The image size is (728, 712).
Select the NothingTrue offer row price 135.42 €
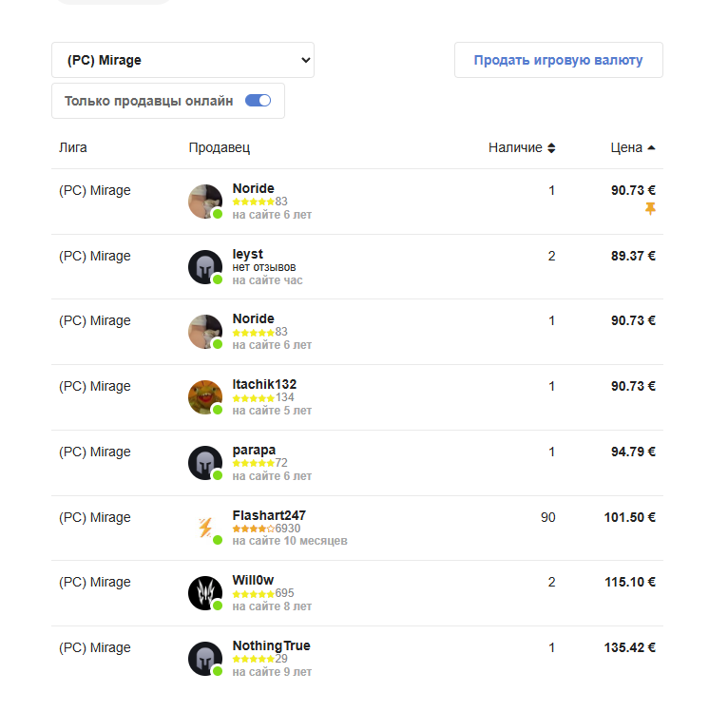point(629,648)
